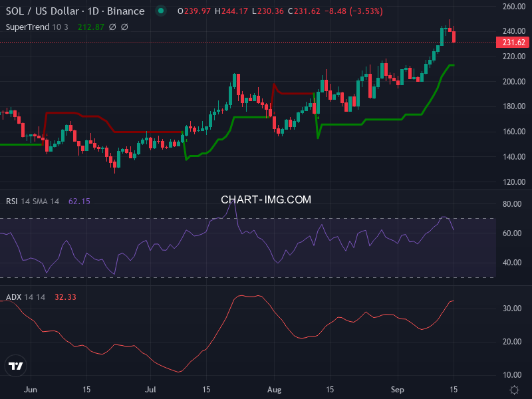Click the CHART-IMG.COM watermark

tap(266, 199)
